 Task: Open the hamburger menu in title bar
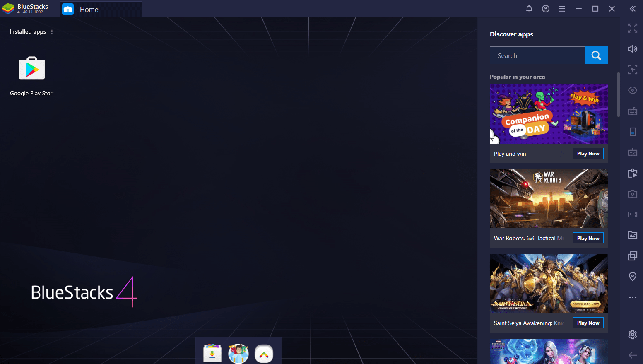[562, 9]
